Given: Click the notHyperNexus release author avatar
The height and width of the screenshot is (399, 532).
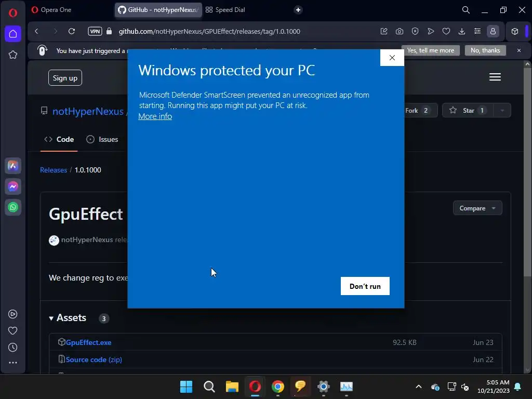Looking at the screenshot, I should 54,240.
